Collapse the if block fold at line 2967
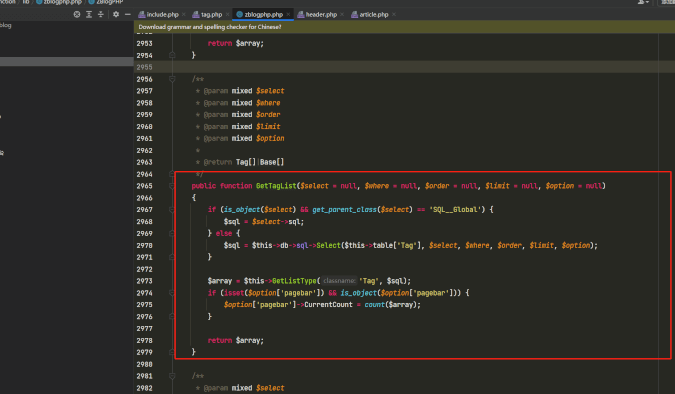 click(172, 210)
